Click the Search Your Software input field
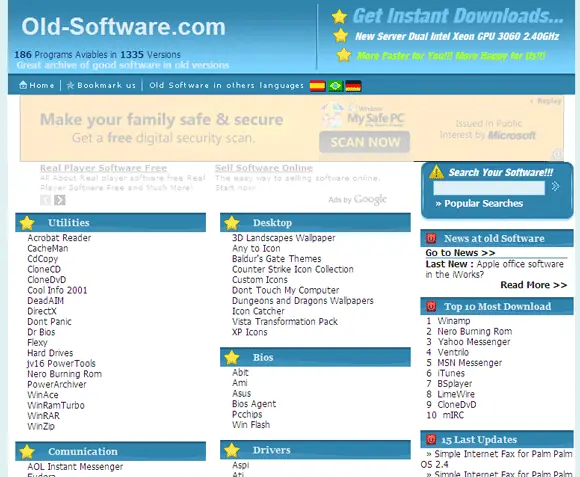The image size is (580, 477). 489,188
